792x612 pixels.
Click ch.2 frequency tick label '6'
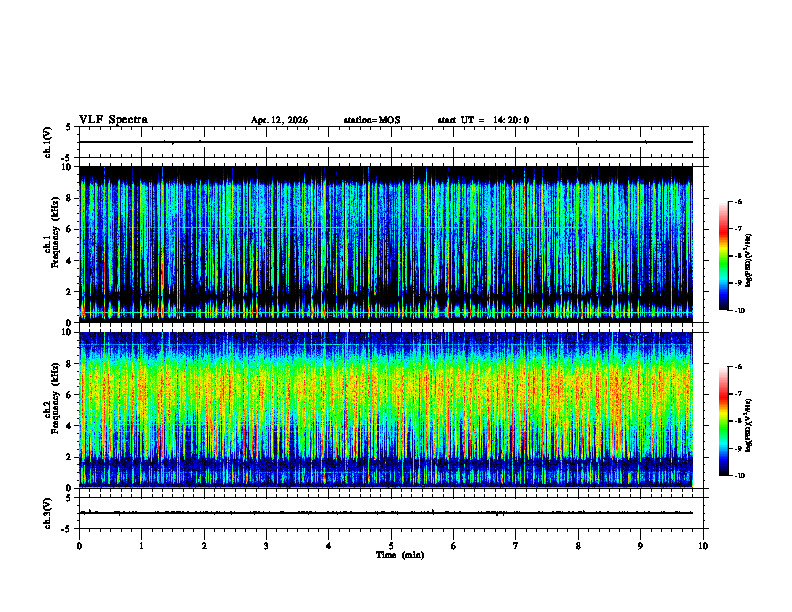point(70,395)
